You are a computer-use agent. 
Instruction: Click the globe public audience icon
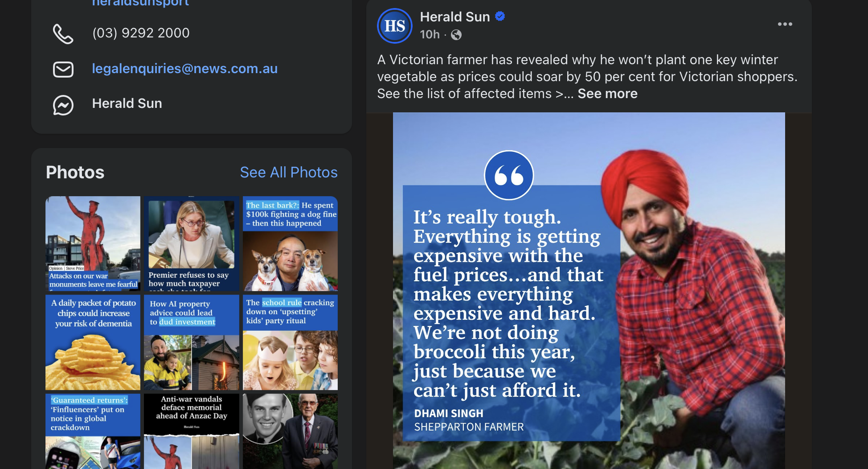456,35
